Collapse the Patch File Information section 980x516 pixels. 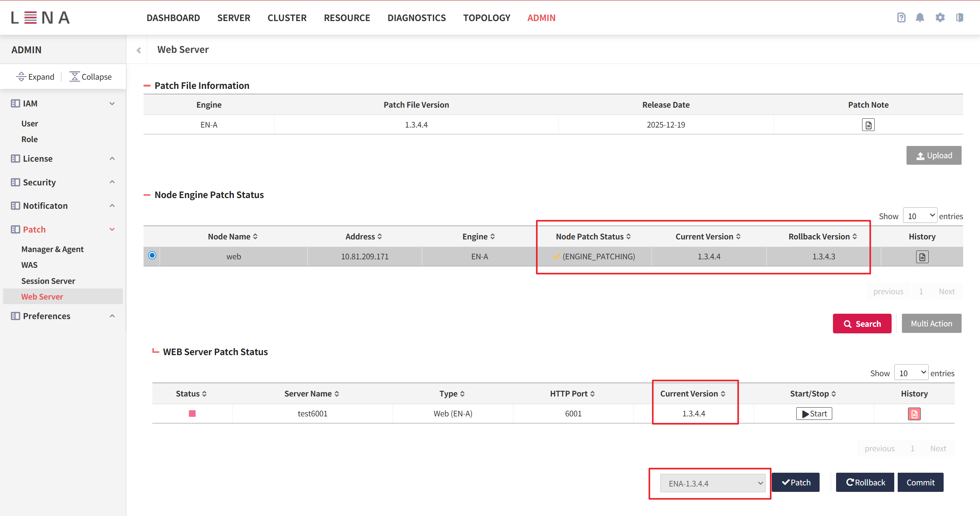(x=147, y=86)
